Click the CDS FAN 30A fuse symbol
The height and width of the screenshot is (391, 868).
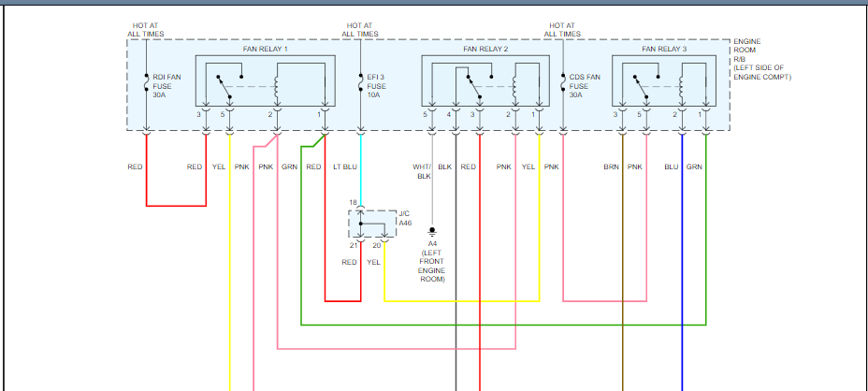pyautogui.click(x=563, y=82)
